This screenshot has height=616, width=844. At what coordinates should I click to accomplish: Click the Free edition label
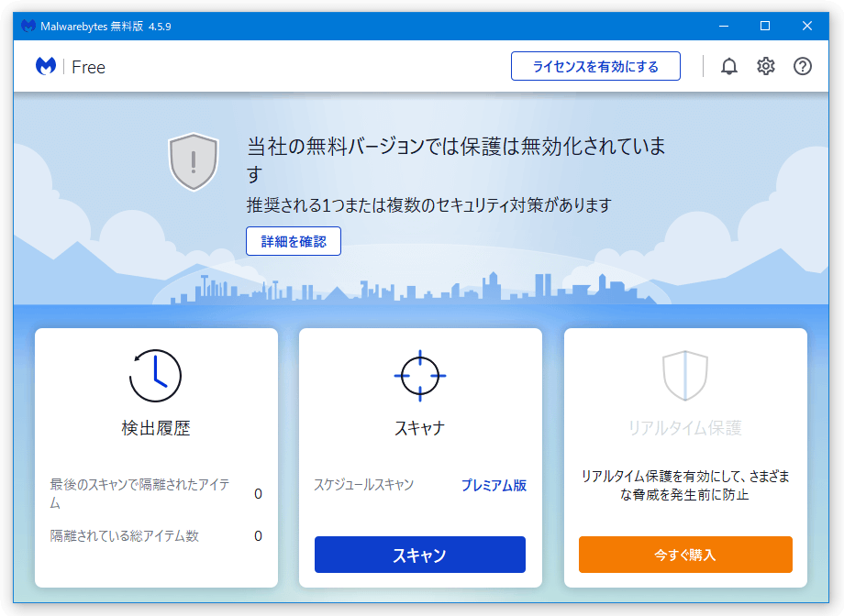88,67
